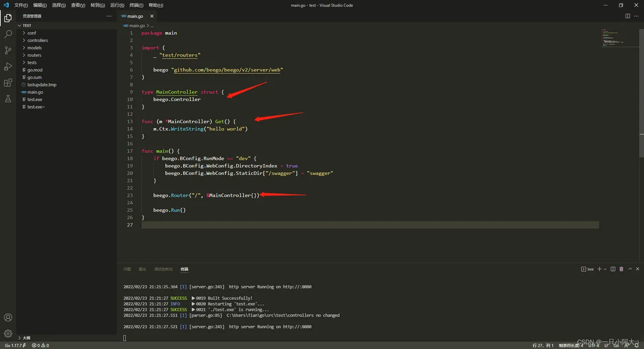Open the 转到(G) Go menu
Screen dimensions: 644x349
(98, 5)
